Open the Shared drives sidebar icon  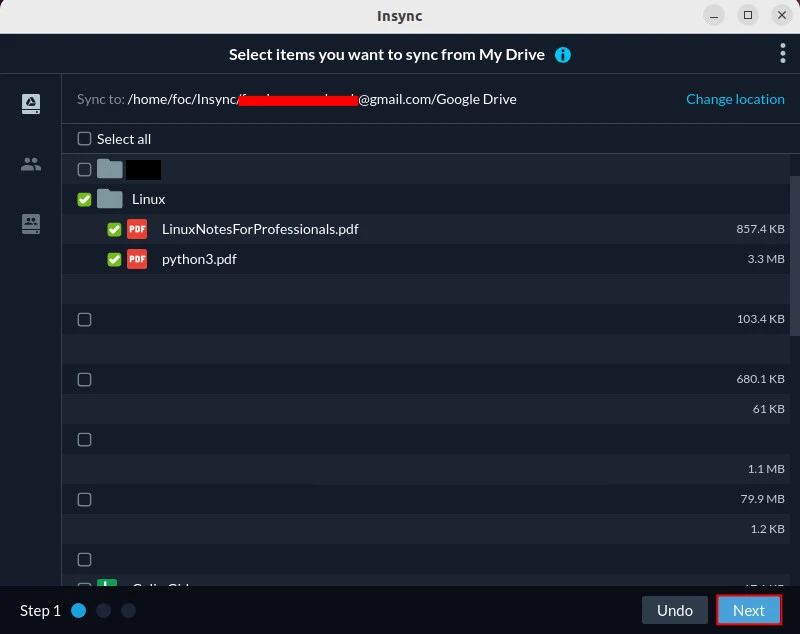click(x=31, y=224)
